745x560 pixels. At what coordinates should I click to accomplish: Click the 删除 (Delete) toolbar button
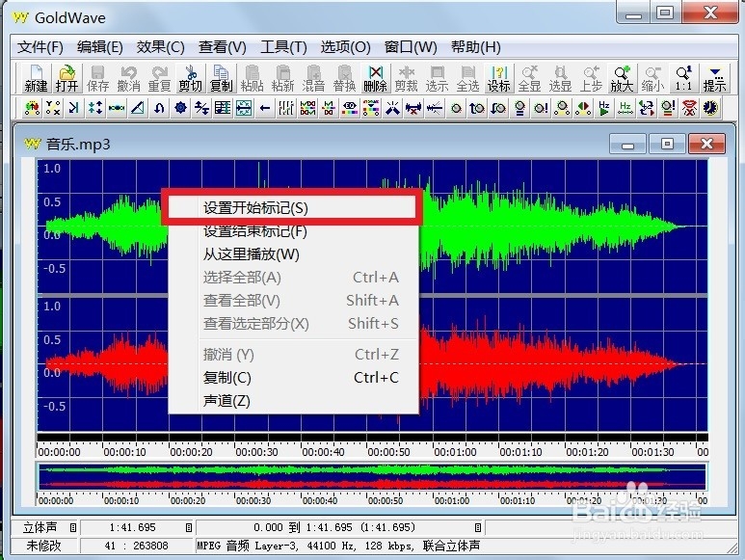click(x=375, y=78)
